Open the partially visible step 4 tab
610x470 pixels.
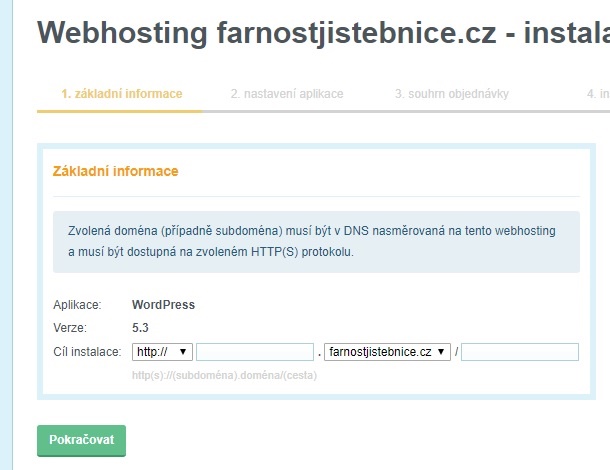pos(598,94)
